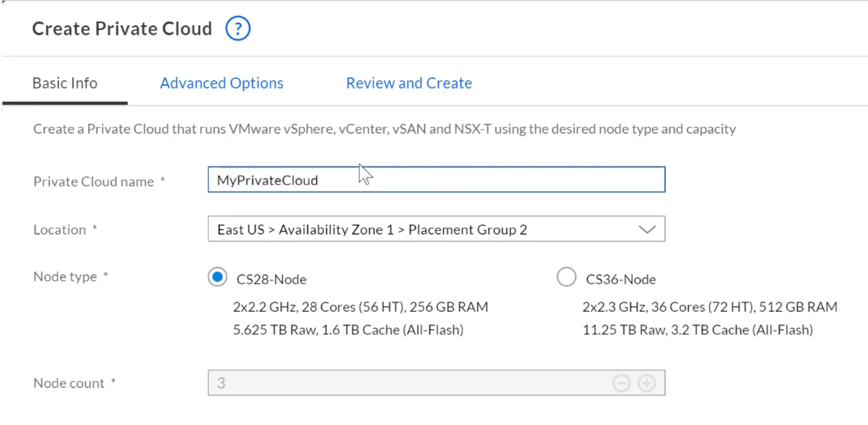Click the Node count number field
The width and height of the screenshot is (868, 425).
[x=436, y=383]
